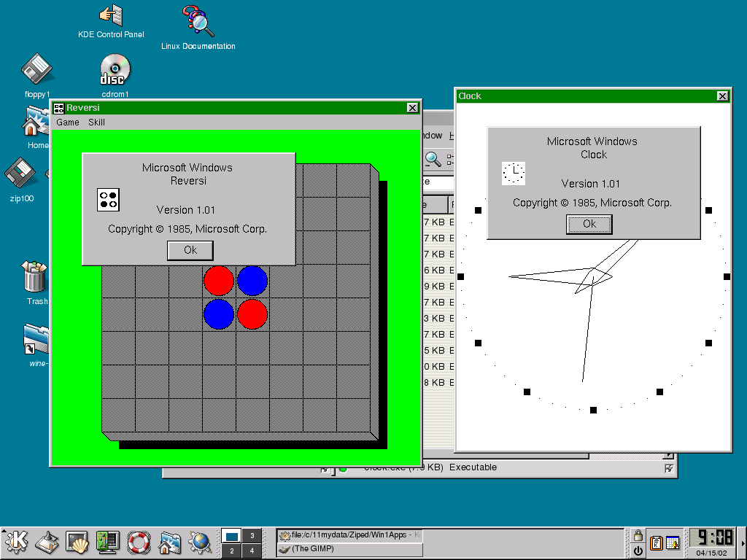This screenshot has width=747, height=560.
Task: Click the upper blue Reversi piece
Action: point(252,281)
